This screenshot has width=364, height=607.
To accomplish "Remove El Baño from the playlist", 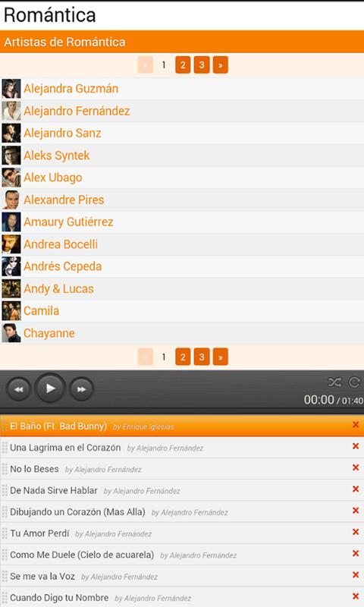I will (x=356, y=425).
